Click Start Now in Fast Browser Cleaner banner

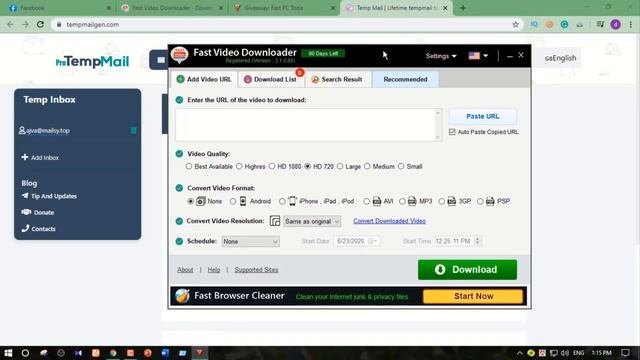pyautogui.click(x=473, y=296)
